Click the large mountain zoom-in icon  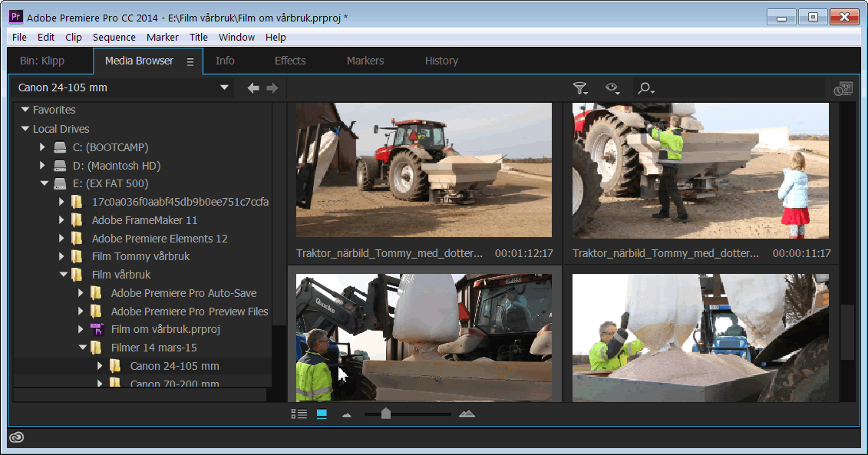tap(467, 414)
